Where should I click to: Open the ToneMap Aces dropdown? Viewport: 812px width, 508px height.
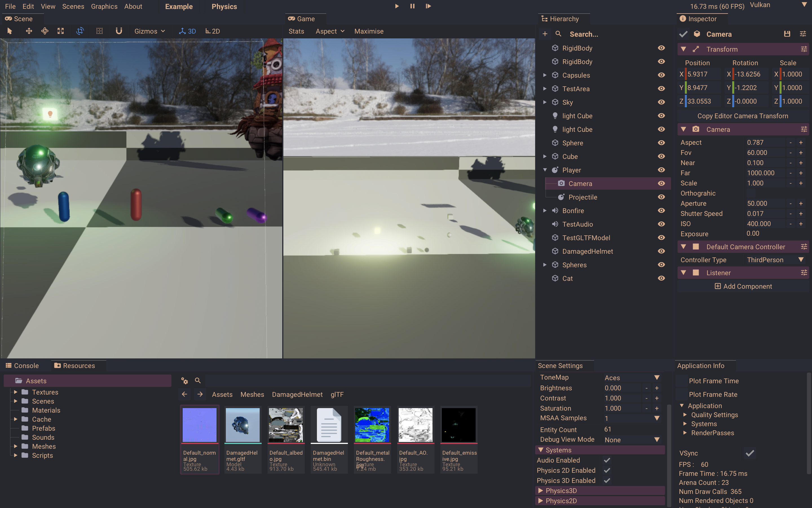pyautogui.click(x=632, y=378)
